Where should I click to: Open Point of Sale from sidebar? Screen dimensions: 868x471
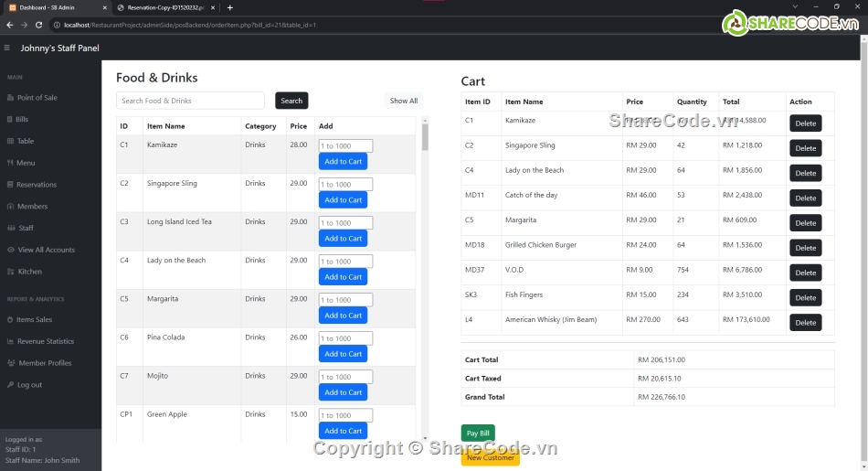coord(37,98)
